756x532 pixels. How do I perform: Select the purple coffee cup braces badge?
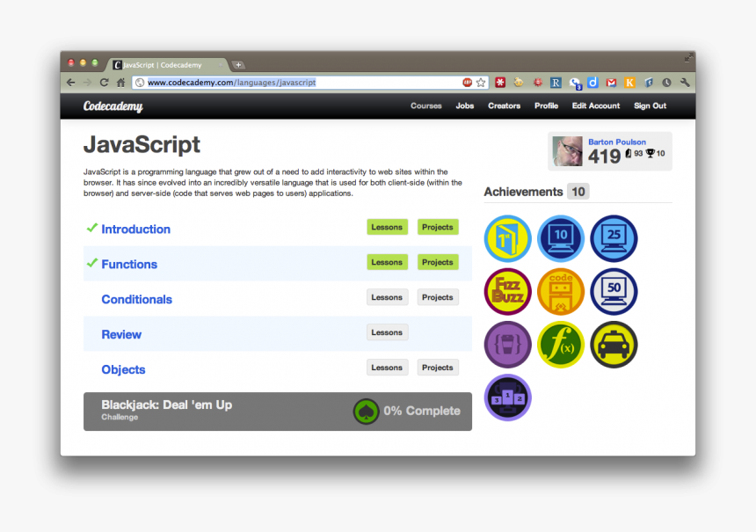[508, 345]
